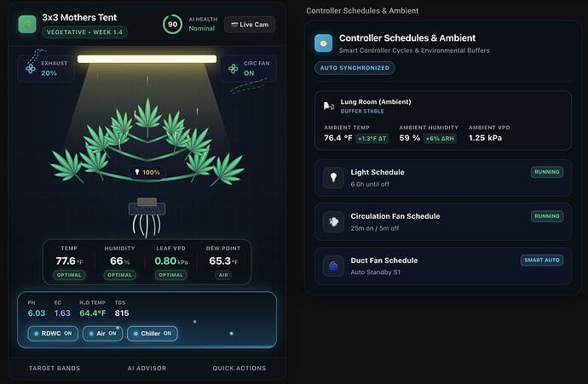
Task: Click the TDS value 815
Action: point(122,313)
